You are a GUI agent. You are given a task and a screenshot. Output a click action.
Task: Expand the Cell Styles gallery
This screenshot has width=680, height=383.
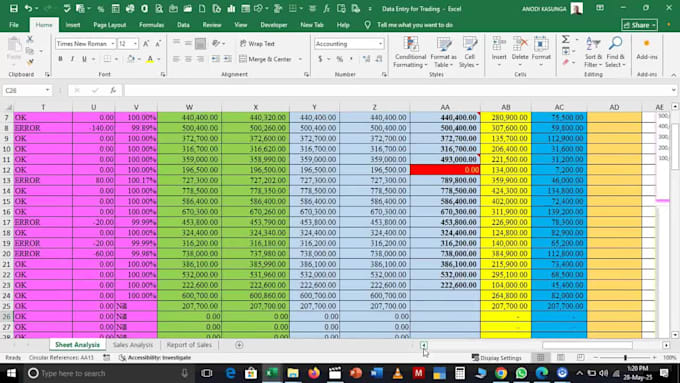[x=469, y=52]
